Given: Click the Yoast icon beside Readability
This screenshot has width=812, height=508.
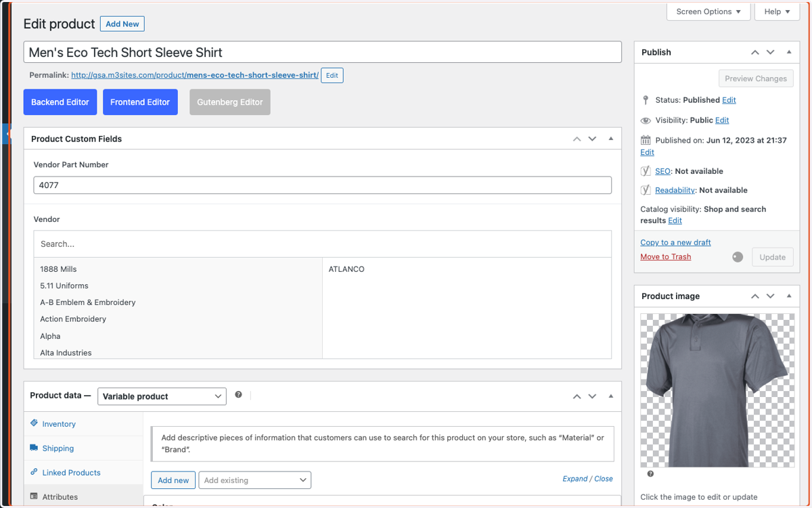Looking at the screenshot, I should click(646, 190).
